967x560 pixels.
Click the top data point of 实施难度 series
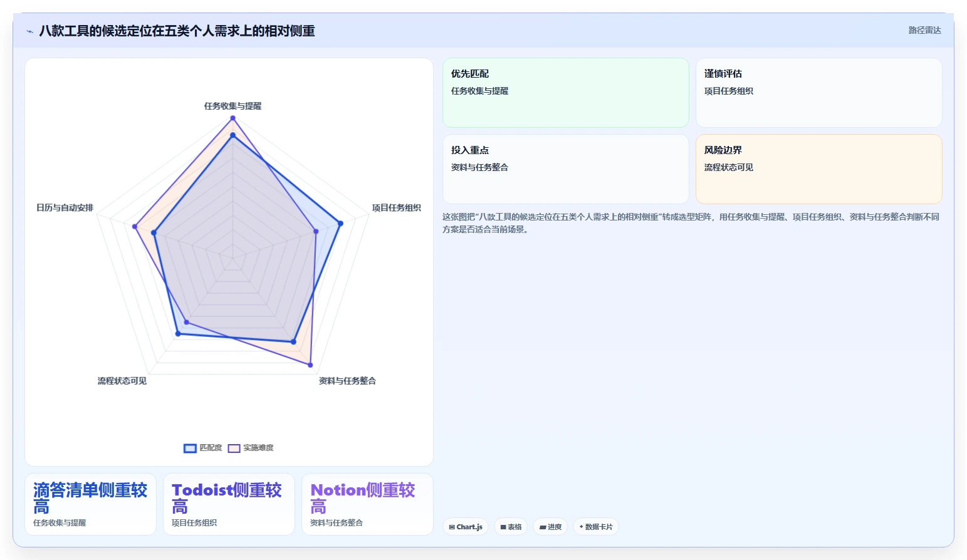click(233, 118)
